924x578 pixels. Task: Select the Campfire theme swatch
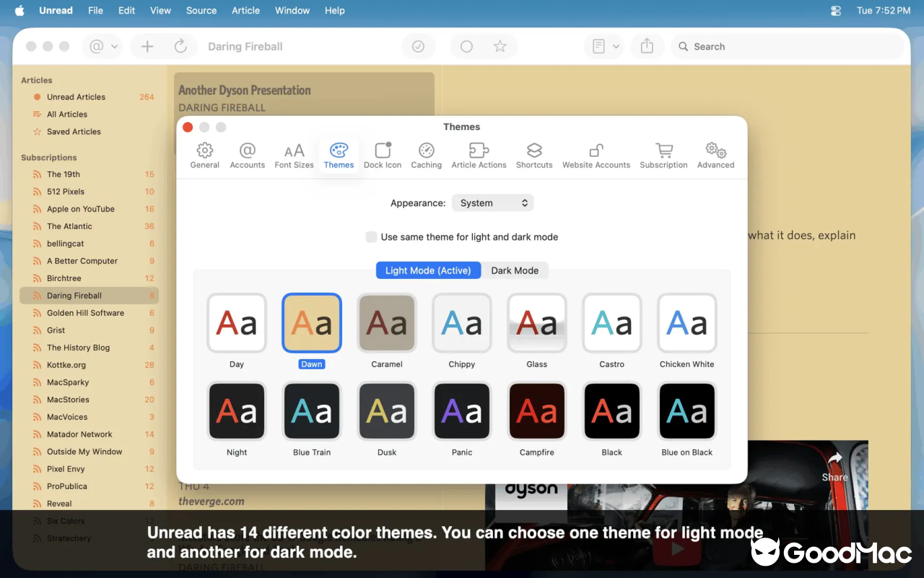click(x=537, y=411)
